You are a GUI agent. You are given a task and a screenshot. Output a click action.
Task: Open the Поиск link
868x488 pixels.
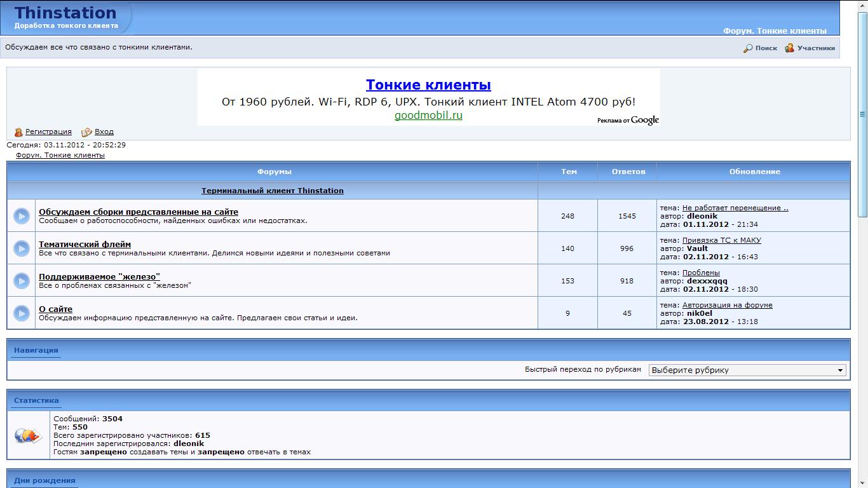766,48
